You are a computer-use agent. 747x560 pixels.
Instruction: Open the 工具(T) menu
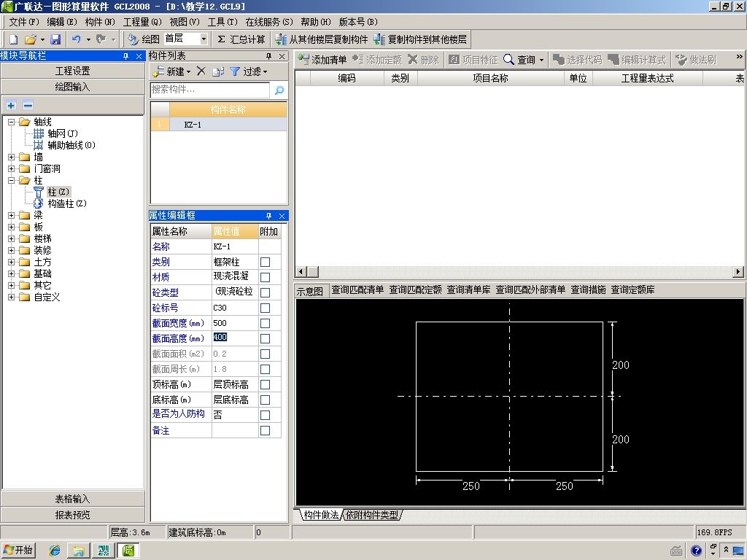(x=222, y=22)
